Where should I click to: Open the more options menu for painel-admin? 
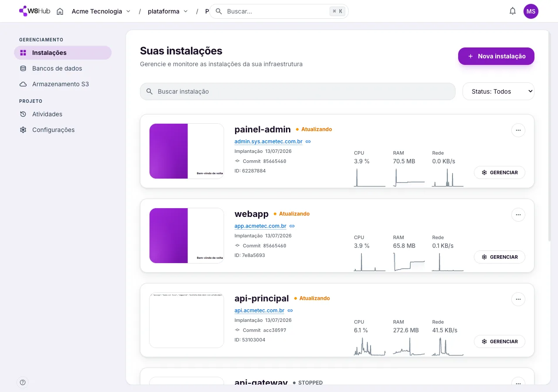pos(518,130)
